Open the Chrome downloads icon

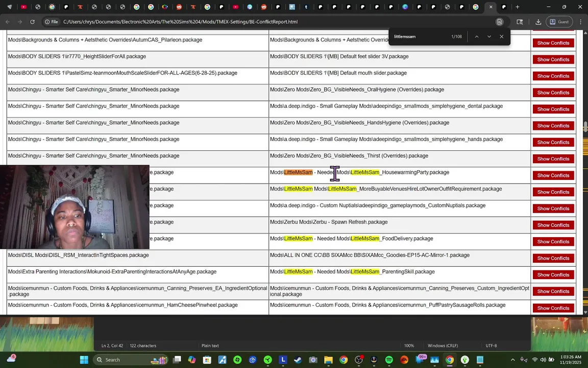[x=538, y=22]
